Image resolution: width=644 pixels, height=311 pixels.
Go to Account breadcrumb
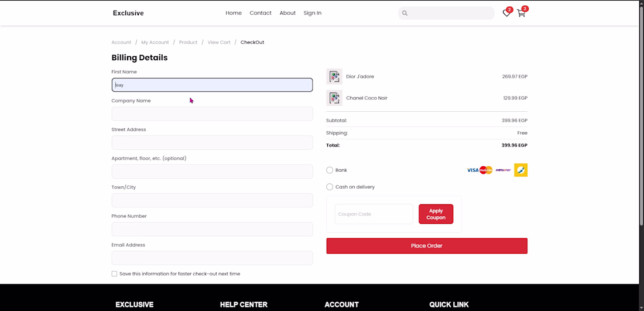(x=121, y=42)
